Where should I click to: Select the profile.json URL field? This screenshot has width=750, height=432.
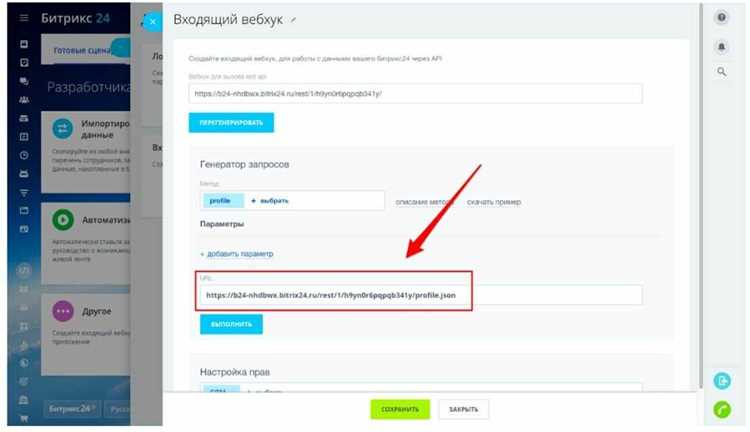coord(421,295)
